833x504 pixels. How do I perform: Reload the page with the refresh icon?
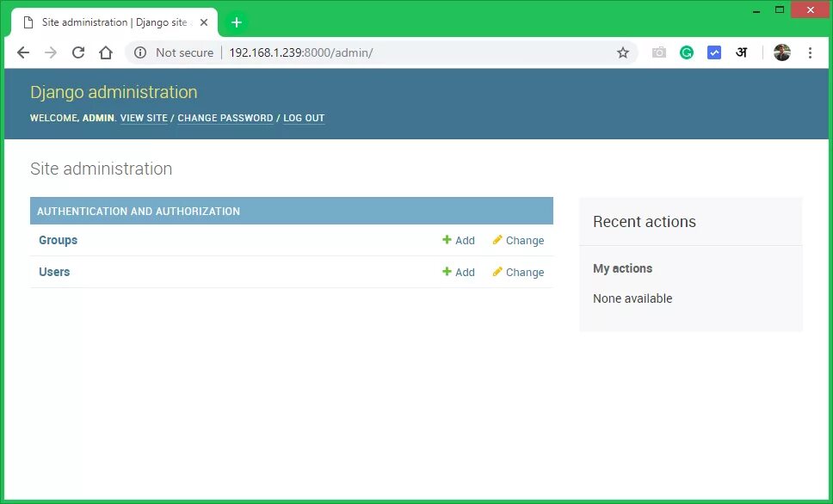point(78,52)
